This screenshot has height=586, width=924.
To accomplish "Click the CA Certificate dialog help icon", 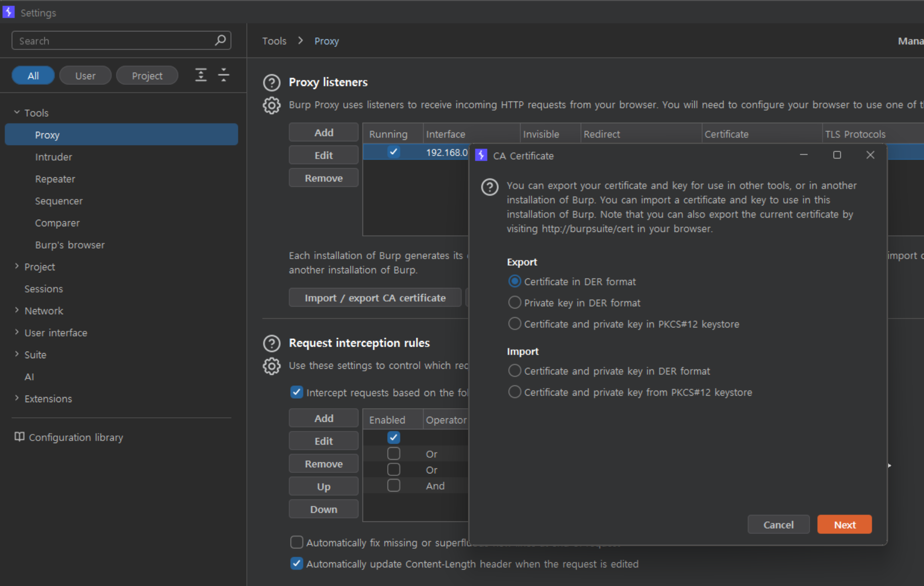I will click(x=490, y=187).
